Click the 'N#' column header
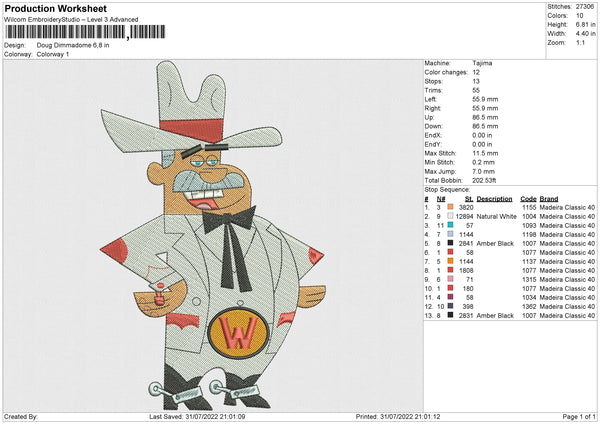Screen dimensions: 600x424 tap(441, 199)
